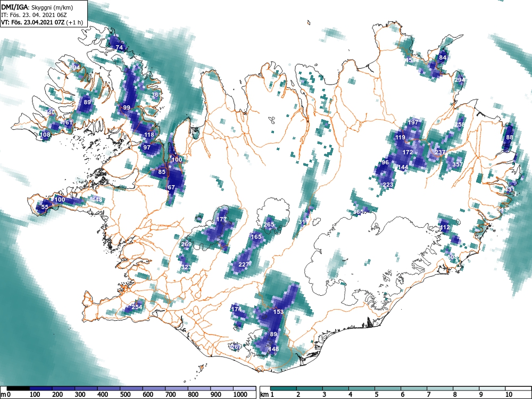Image resolution: width=532 pixels, height=399 pixels.
Task: Click the visibility value 108 on the map
Action: 45,135
